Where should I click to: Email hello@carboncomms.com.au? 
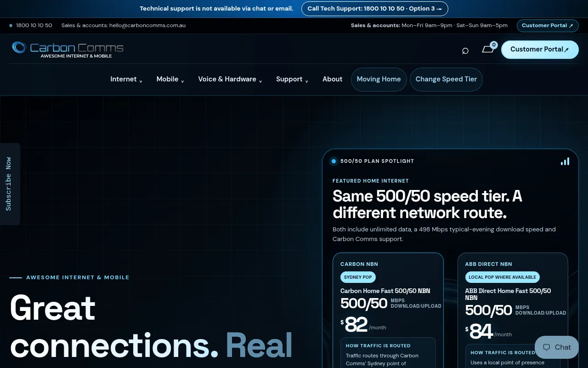click(x=147, y=25)
